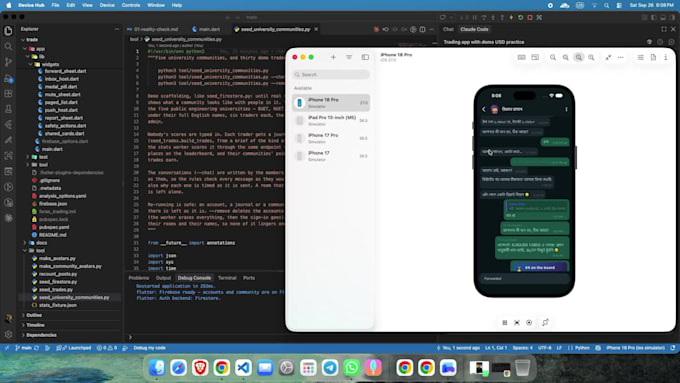Open the Device menu in the menu bar
The width and height of the screenshot is (680, 383).
pyautogui.click(x=107, y=5)
